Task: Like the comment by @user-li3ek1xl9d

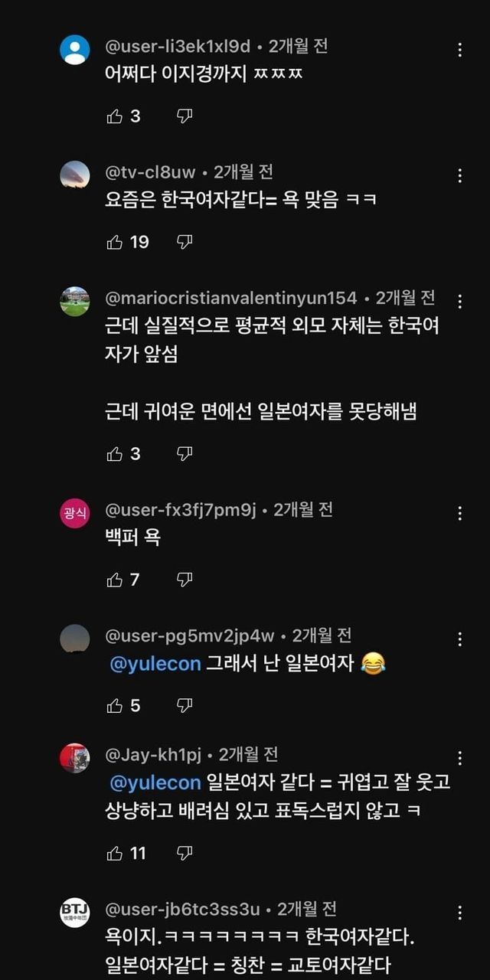Action: 115,116
